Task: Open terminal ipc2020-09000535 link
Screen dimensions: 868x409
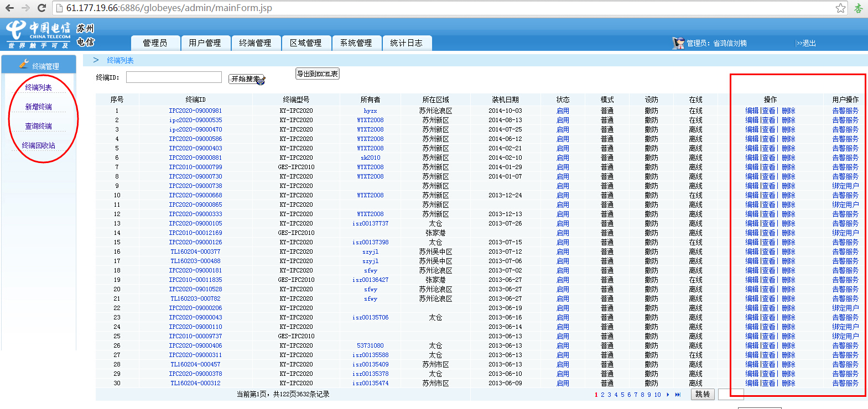Action: [x=195, y=120]
